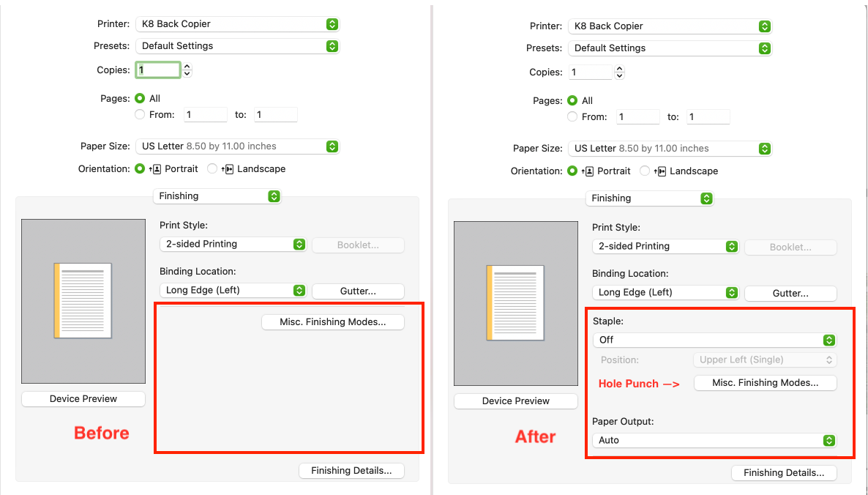Image resolution: width=868 pixels, height=495 pixels.
Task: Open Gutter settings in Before dialog
Action: (358, 291)
